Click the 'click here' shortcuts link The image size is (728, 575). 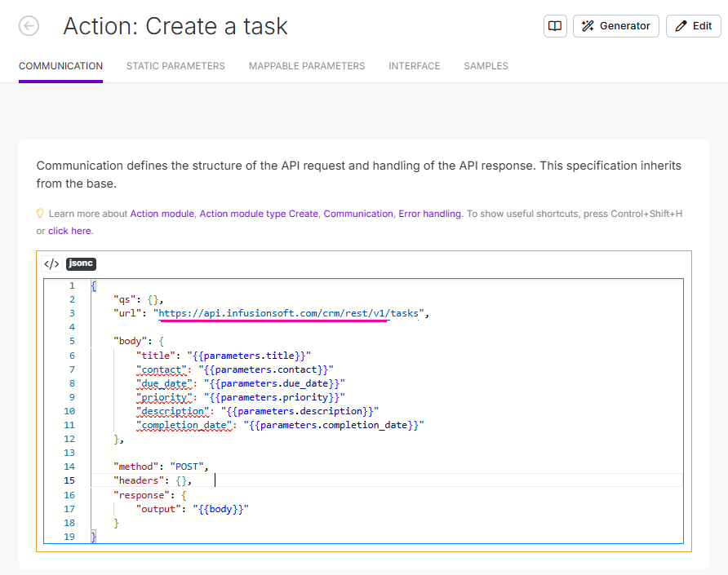69,231
